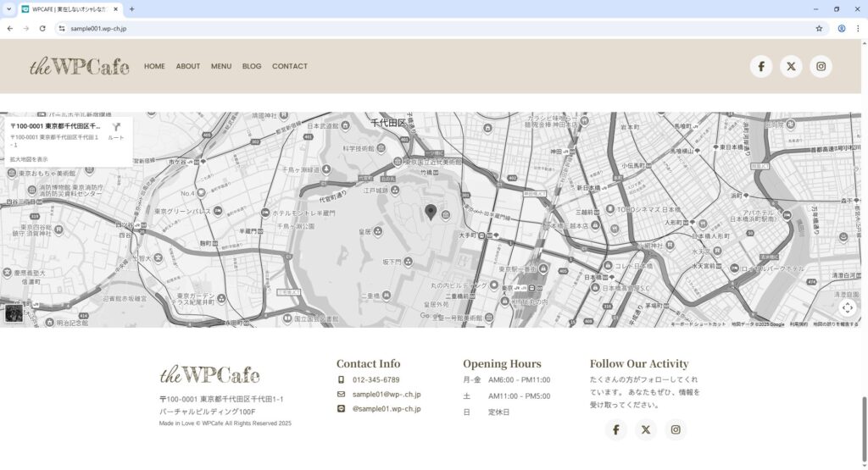
Task: Reload the page with refresh button
Action: (x=42, y=28)
